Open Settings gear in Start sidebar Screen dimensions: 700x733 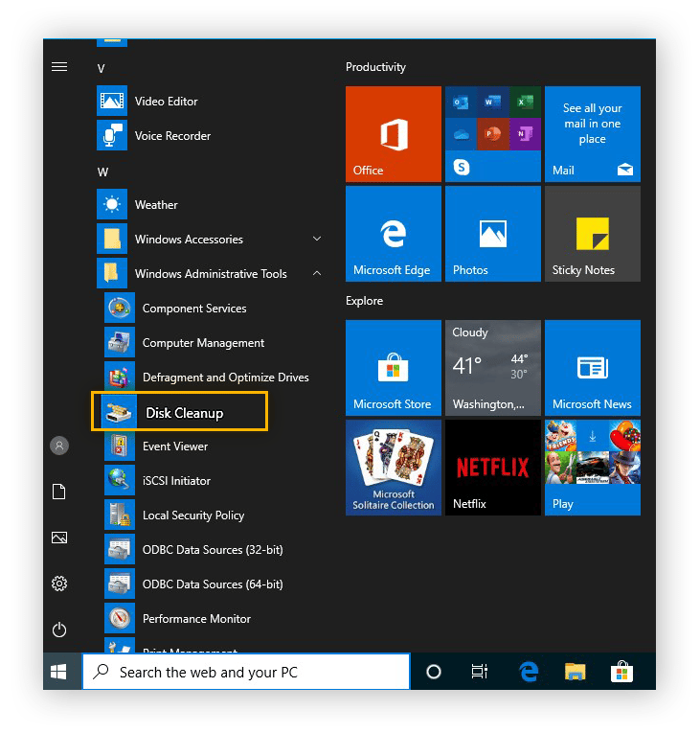pos(59,584)
